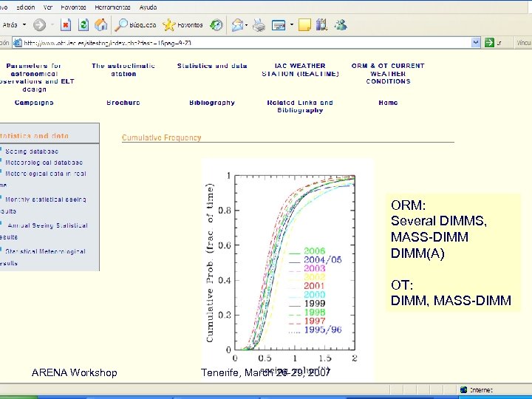
Task: Click the Print icon in the toolbar
Action: point(259,25)
